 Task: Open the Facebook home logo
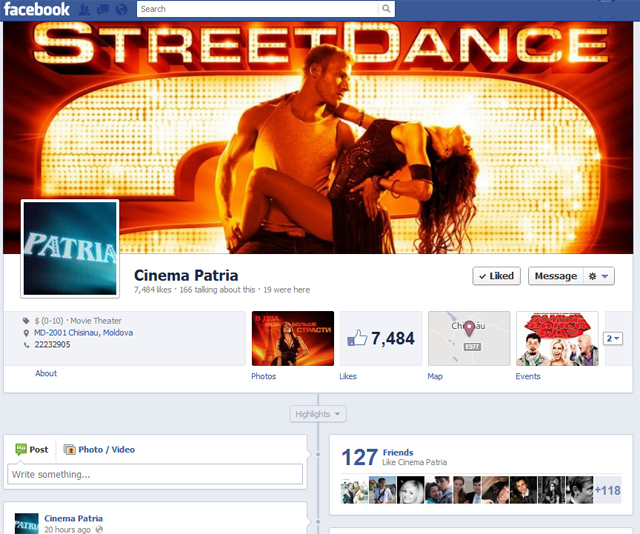coord(37,9)
